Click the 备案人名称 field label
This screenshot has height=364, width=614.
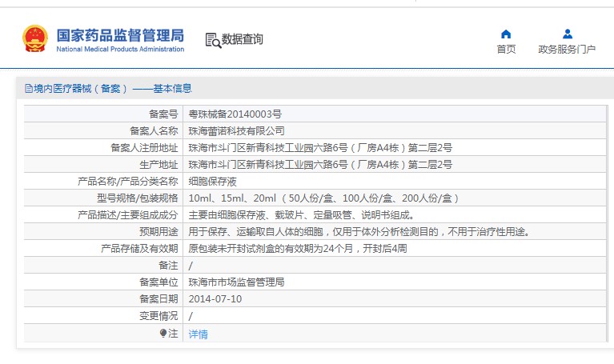click(154, 131)
